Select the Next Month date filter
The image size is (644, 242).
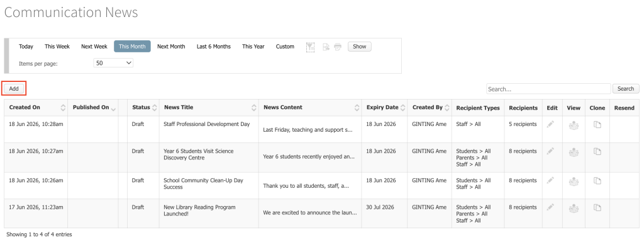171,47
